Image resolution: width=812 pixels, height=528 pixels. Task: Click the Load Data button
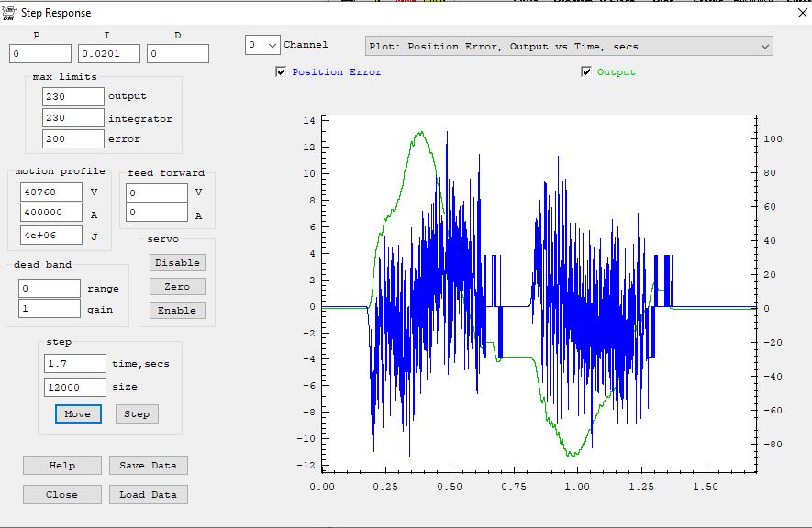(x=148, y=495)
